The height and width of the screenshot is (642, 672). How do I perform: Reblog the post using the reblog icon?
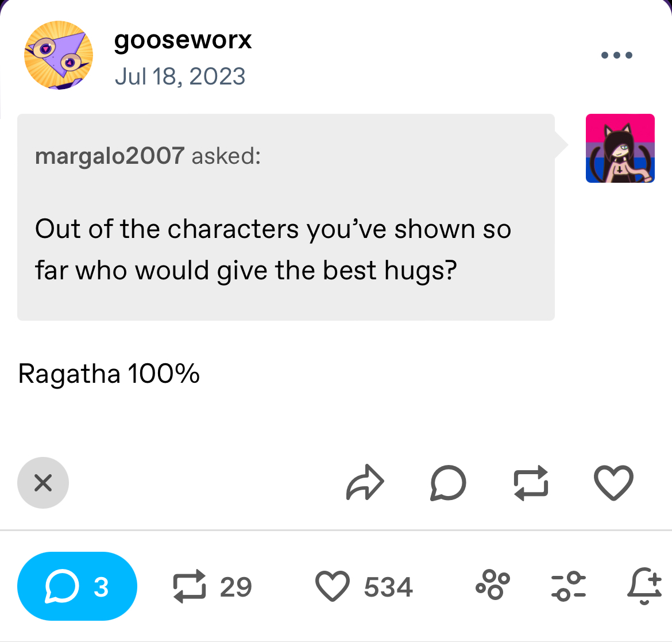[x=531, y=483]
